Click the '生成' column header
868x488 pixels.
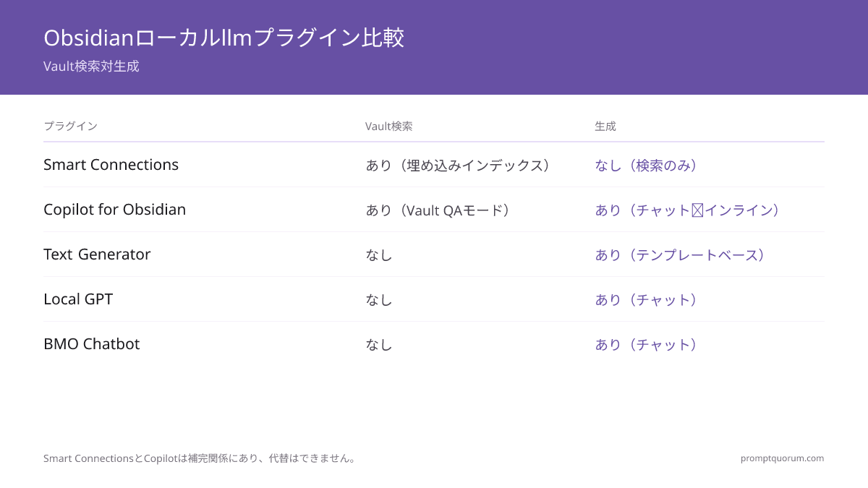[605, 126]
